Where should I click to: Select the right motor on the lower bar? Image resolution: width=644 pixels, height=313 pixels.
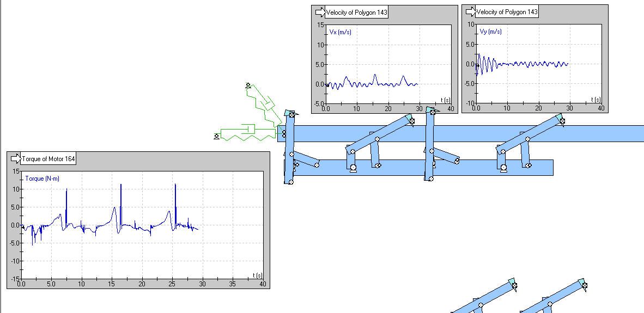pyautogui.click(x=503, y=169)
